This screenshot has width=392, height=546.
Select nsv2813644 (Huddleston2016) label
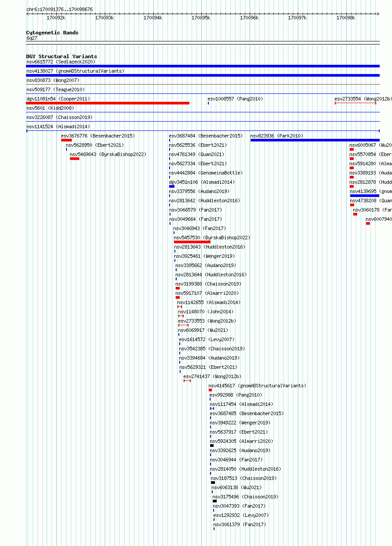point(211,275)
